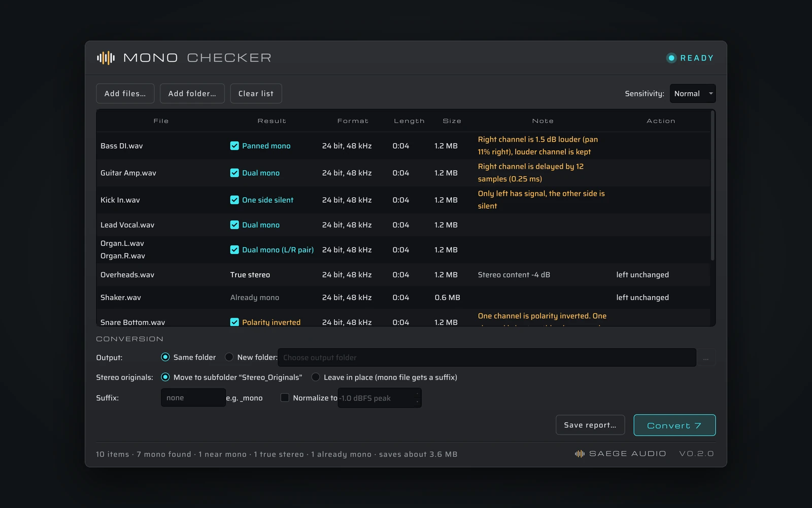The width and height of the screenshot is (812, 508).
Task: Click the Suffix input field
Action: click(193, 398)
